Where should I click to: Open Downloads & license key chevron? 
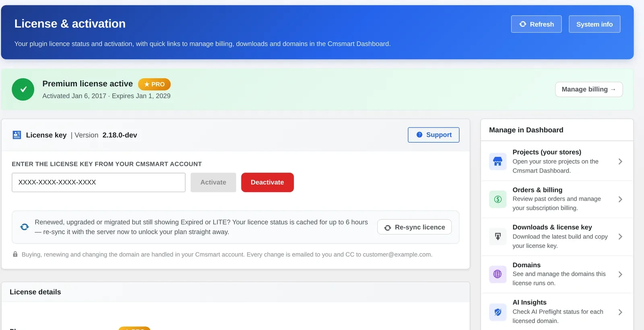tap(620, 237)
